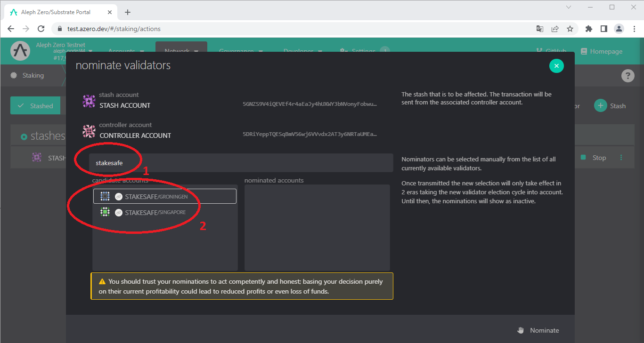Click the share page icon
Screen dimensions: 644x343
click(x=555, y=29)
